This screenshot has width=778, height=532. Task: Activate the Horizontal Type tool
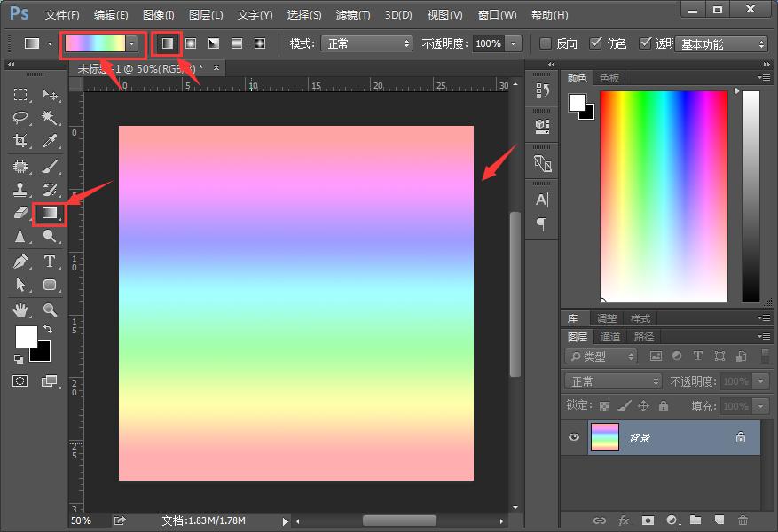point(50,261)
